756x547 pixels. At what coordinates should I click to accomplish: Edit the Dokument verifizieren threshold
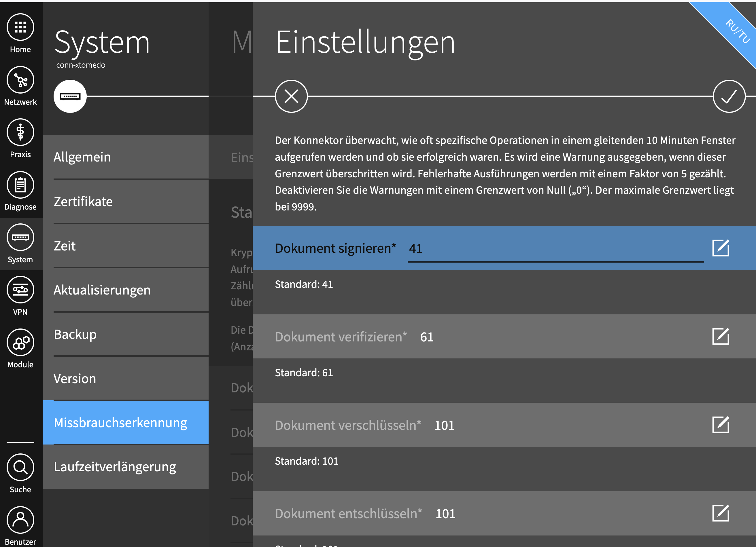[x=721, y=337]
